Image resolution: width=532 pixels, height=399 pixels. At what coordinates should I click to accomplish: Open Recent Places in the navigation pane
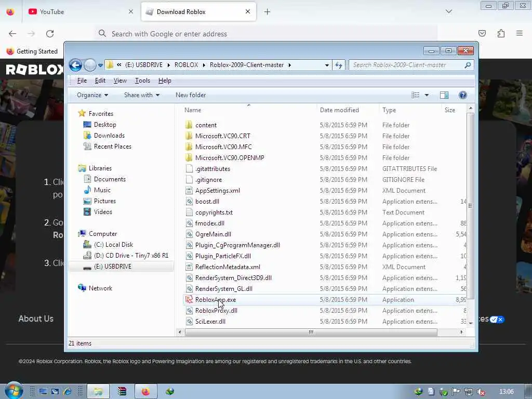[x=112, y=146]
